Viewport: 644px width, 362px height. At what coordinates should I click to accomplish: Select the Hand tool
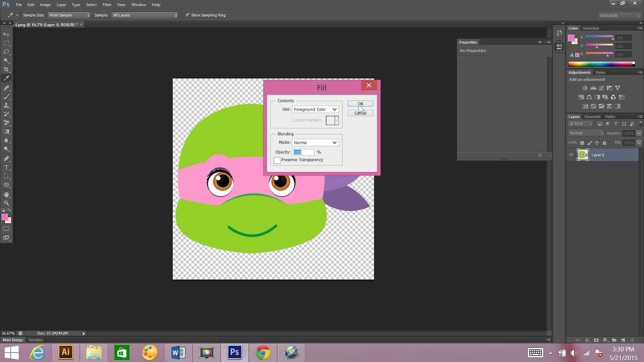(7, 194)
